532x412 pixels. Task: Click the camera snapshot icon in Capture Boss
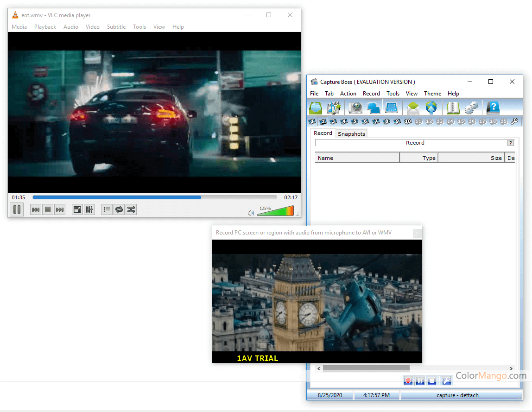tap(355, 108)
